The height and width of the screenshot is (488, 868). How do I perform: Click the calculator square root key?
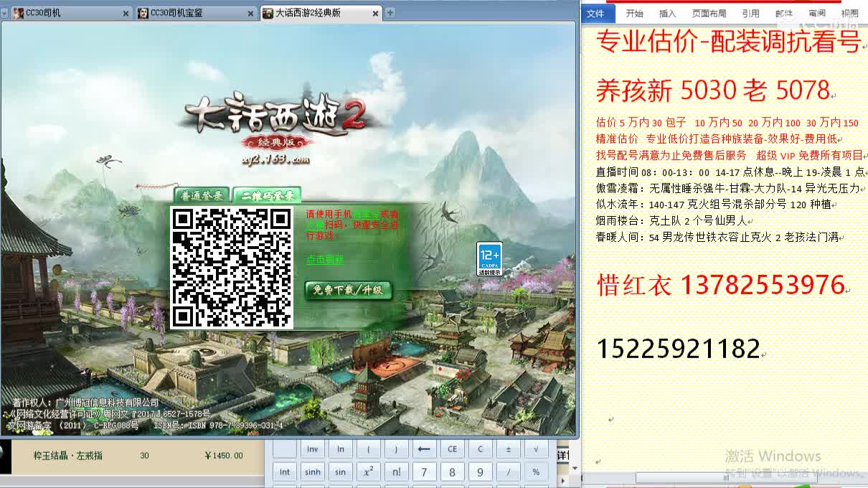536,449
